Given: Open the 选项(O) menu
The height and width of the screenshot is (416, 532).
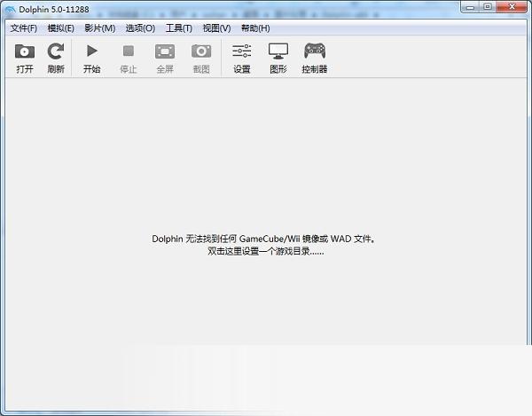Looking at the screenshot, I should pos(140,28).
